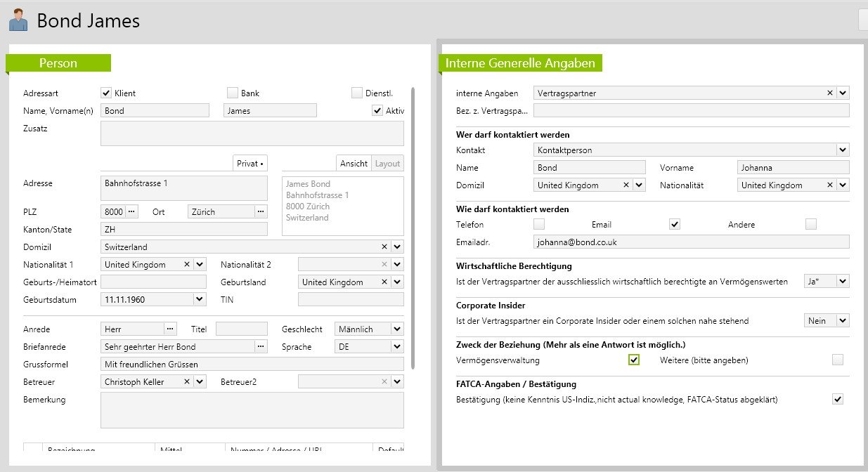Toggle the Klient address type checkbox
The image size is (868, 472).
point(106,93)
